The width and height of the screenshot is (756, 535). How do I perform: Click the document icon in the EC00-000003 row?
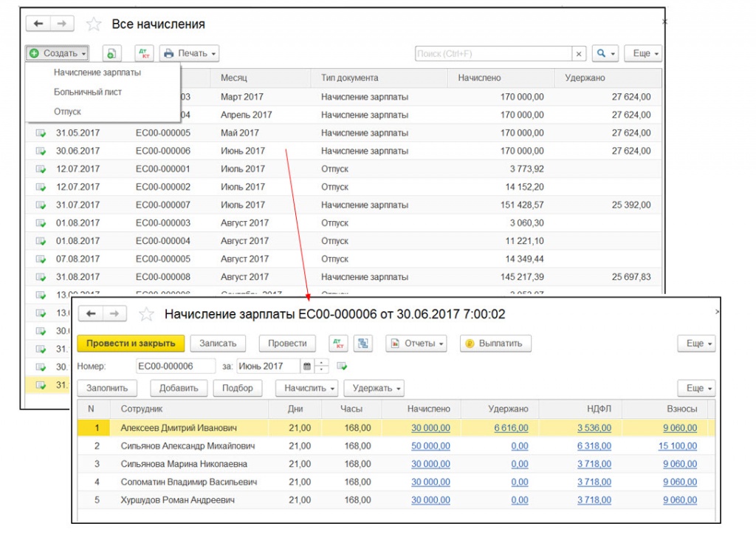[x=41, y=223]
